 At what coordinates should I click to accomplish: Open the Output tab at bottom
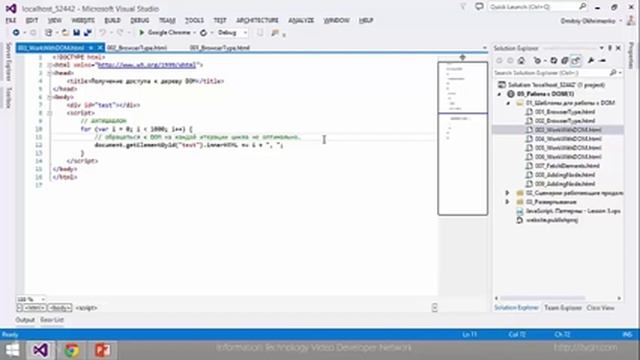tap(25, 320)
